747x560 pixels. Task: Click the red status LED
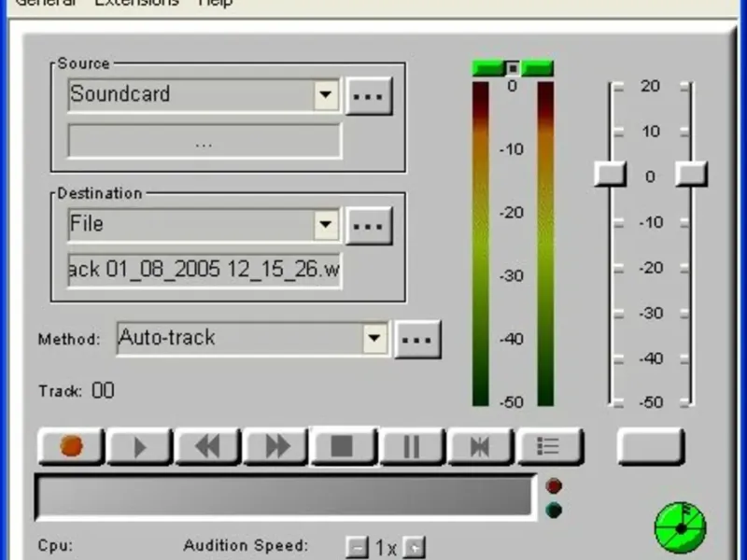tap(554, 485)
